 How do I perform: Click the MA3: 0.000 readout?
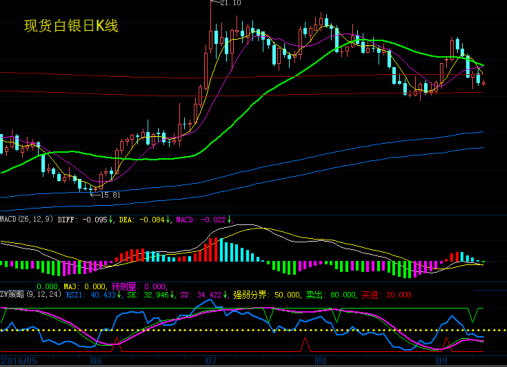point(84,287)
